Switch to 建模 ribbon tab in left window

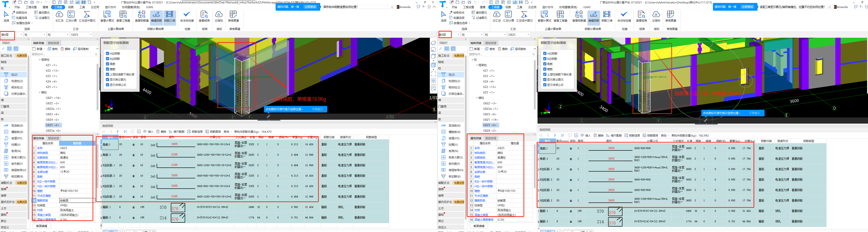[x=45, y=7]
